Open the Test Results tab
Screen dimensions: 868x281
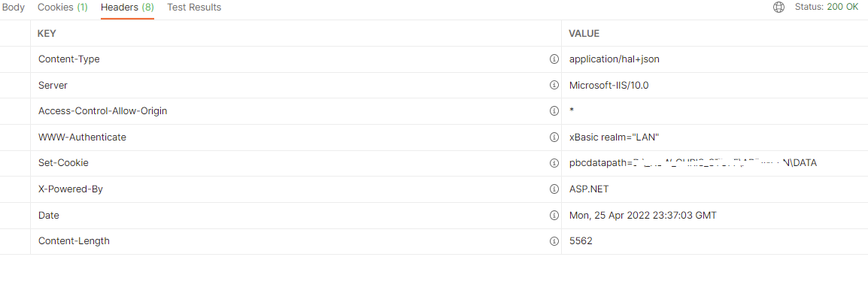coord(194,8)
